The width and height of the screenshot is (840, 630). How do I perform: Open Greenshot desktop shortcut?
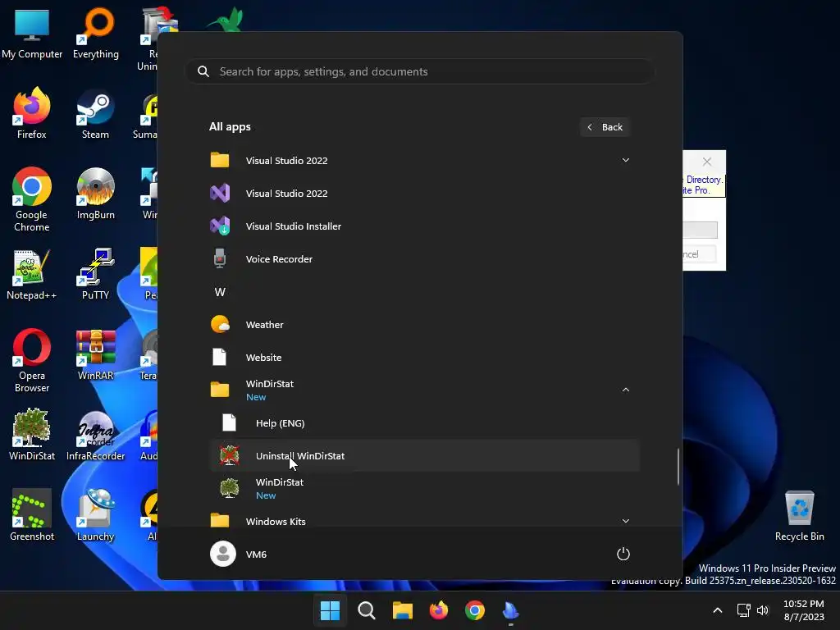(32, 515)
